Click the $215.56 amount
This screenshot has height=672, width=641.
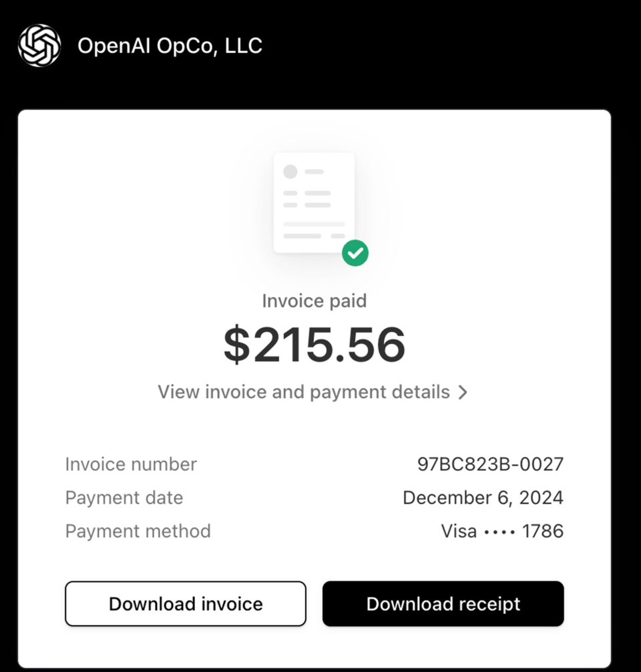point(314,345)
